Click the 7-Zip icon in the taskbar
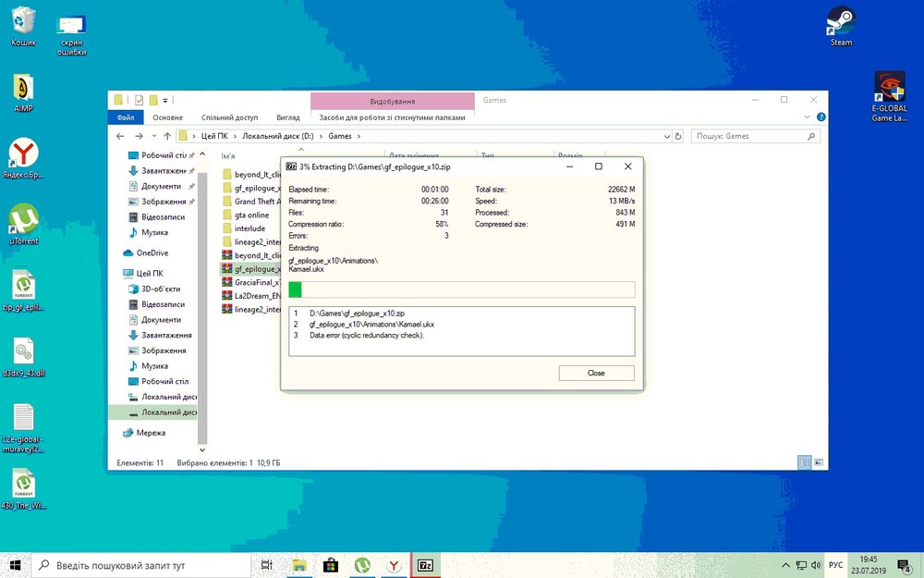Viewport: 924px width, 578px height. tap(425, 564)
